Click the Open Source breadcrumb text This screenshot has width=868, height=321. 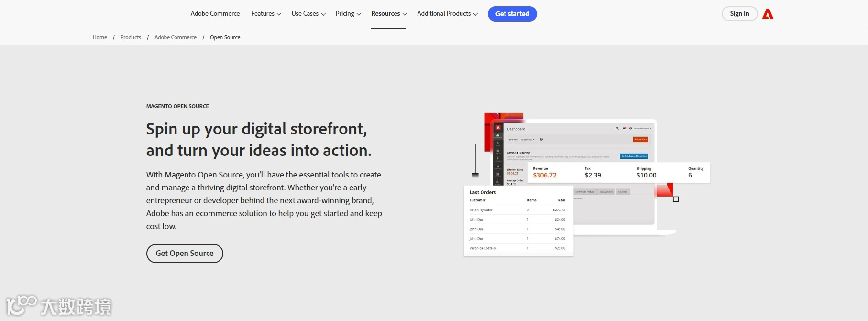225,37
